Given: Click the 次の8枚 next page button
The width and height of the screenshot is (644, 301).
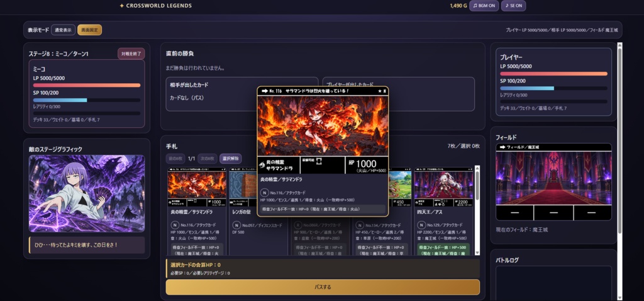Looking at the screenshot, I should (208, 159).
